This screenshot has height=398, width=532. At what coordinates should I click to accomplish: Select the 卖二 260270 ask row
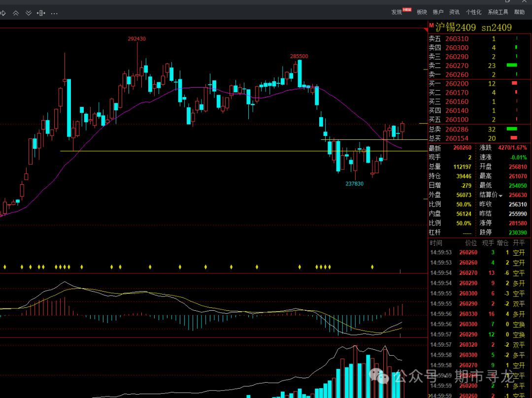pos(479,66)
